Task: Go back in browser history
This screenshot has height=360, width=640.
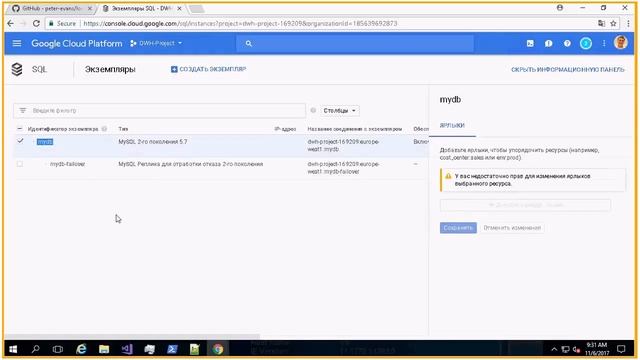Action: click(10, 24)
